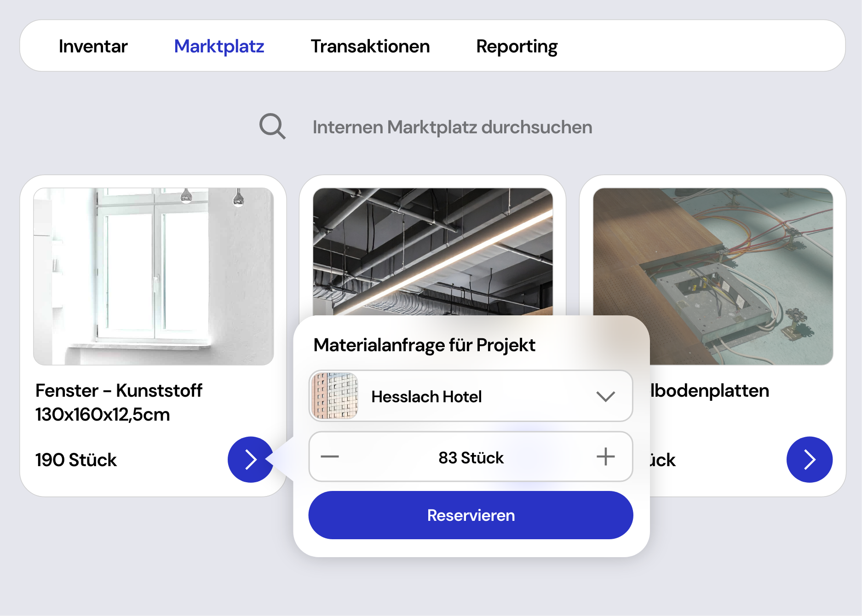Open the Inventar tab

click(x=93, y=46)
